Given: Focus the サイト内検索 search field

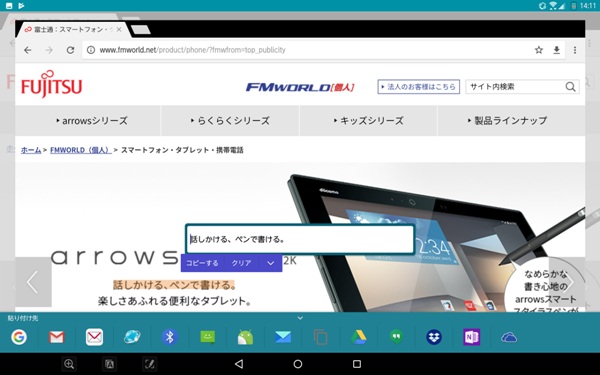Looking at the screenshot, I should (x=515, y=87).
